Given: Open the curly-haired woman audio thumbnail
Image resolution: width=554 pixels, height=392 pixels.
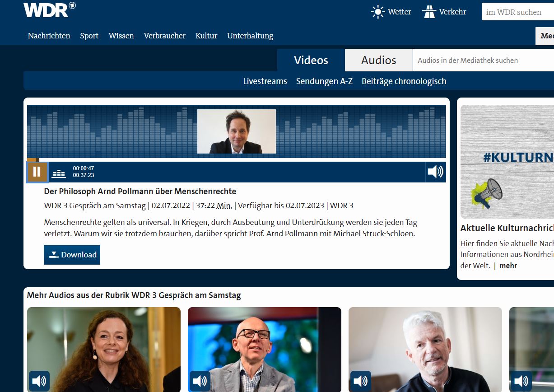Looking at the screenshot, I should coord(104,350).
